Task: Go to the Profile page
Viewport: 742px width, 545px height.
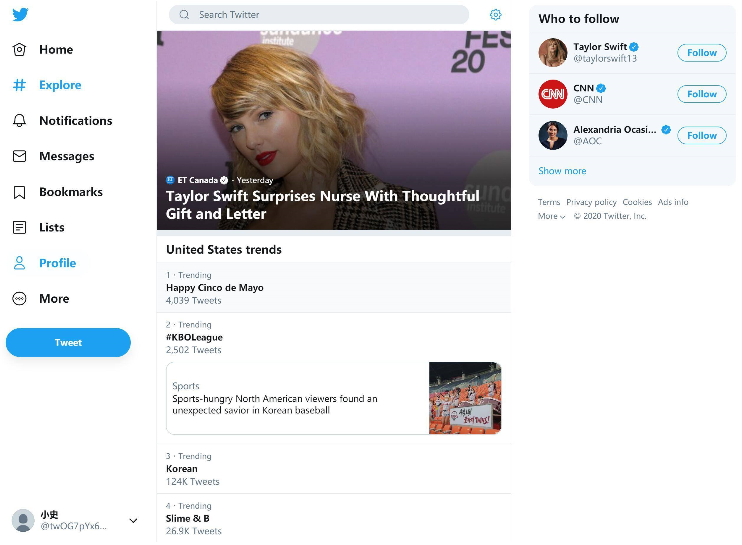Action: coord(57,263)
